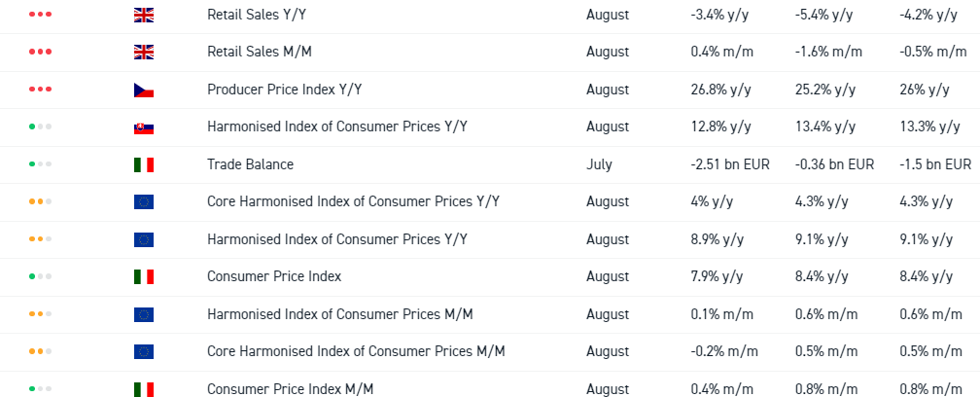Click the UK flag beside Retail Sales Y/Y
The width and height of the screenshot is (980, 397).
coord(143,15)
